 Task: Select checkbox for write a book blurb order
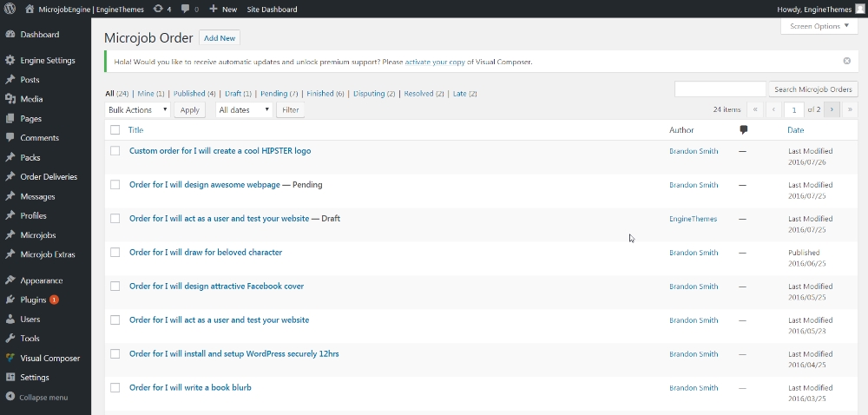coord(115,388)
